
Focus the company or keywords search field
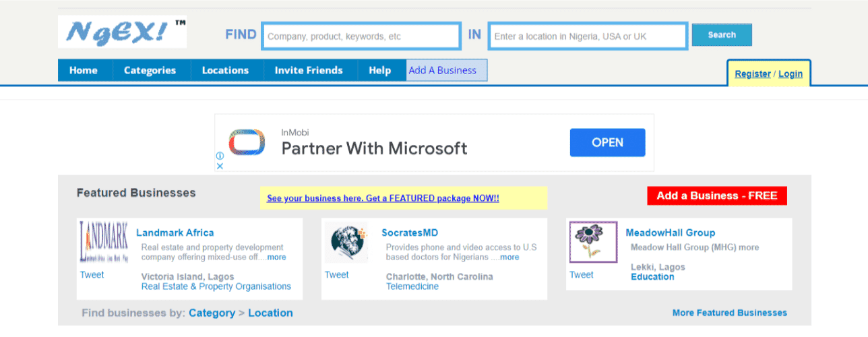[361, 36]
